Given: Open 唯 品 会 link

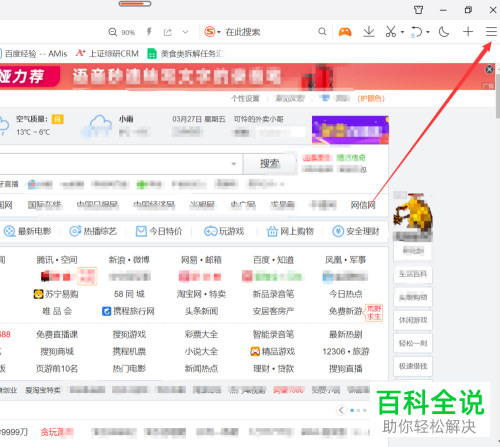Looking at the screenshot, I should pos(57,311).
